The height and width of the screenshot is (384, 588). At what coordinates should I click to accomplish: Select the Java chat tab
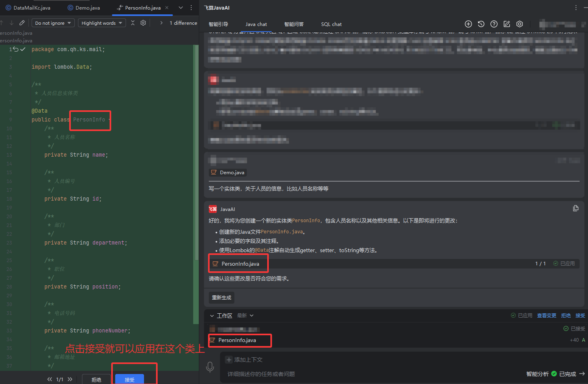tap(256, 24)
